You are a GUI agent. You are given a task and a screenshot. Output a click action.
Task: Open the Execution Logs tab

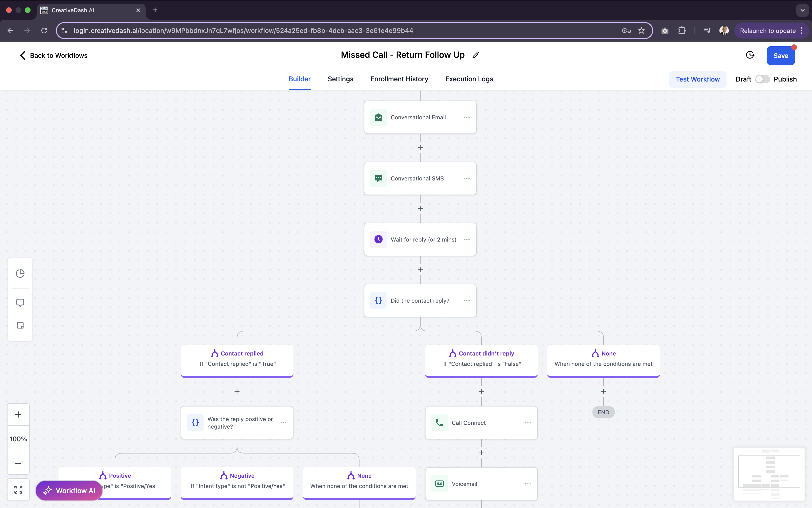coord(469,79)
